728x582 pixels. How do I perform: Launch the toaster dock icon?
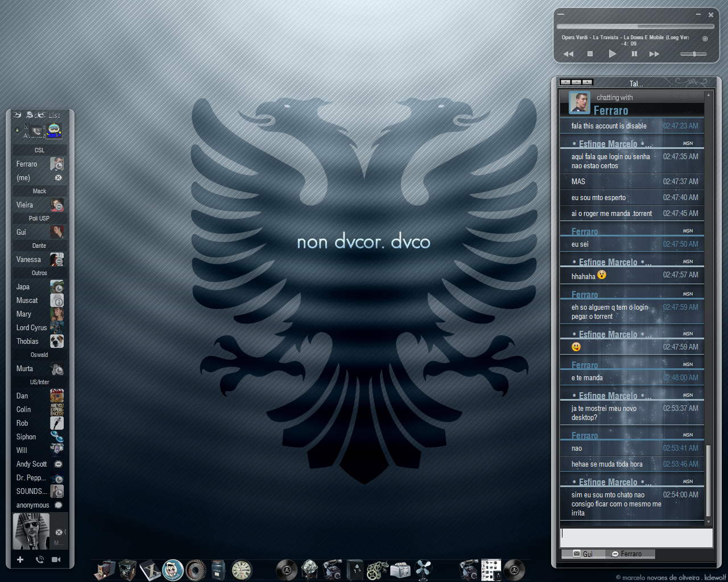[400, 569]
